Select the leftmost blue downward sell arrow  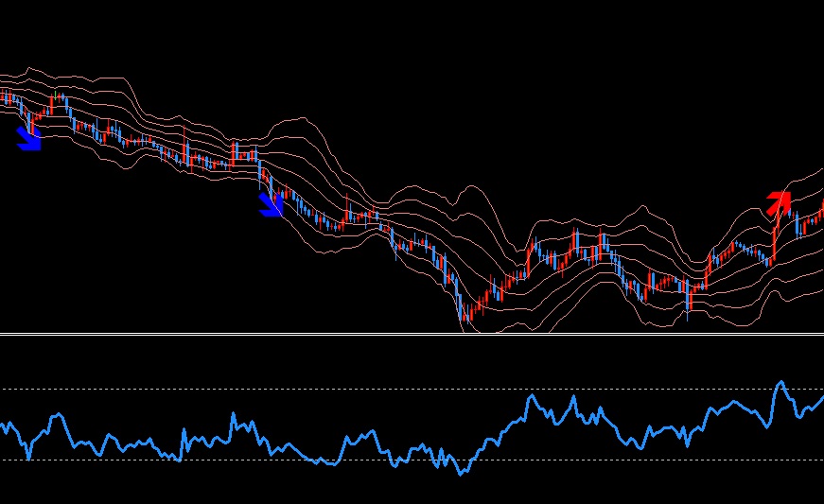[28, 138]
